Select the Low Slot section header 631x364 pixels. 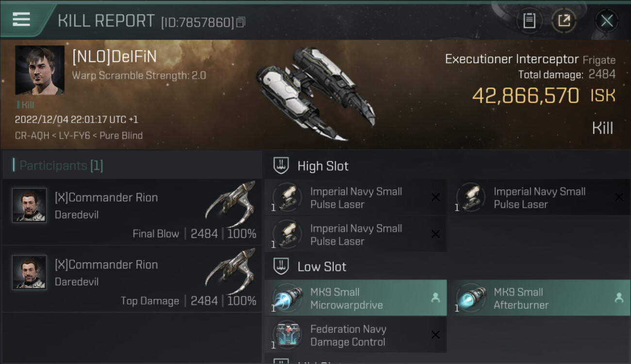click(x=322, y=266)
